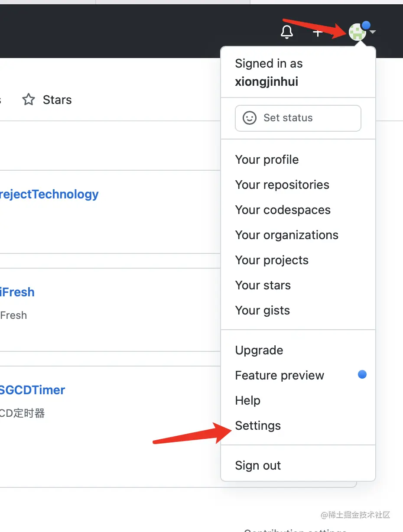Open Feature preview menu item
Viewport: 403px width, 532px height.
pyautogui.click(x=279, y=375)
